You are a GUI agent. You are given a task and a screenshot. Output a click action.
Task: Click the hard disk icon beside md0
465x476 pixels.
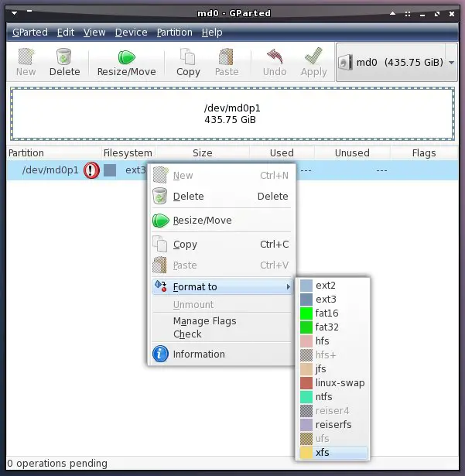(x=345, y=62)
